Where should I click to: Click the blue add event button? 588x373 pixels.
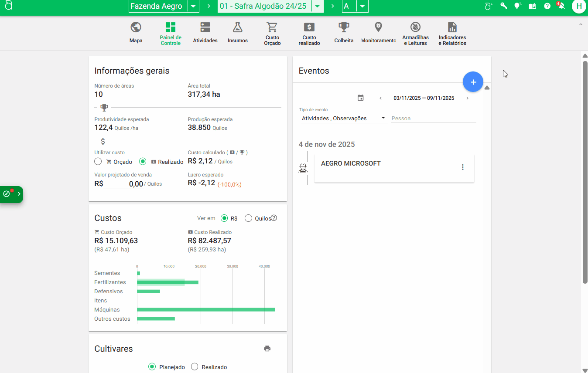[x=473, y=82]
